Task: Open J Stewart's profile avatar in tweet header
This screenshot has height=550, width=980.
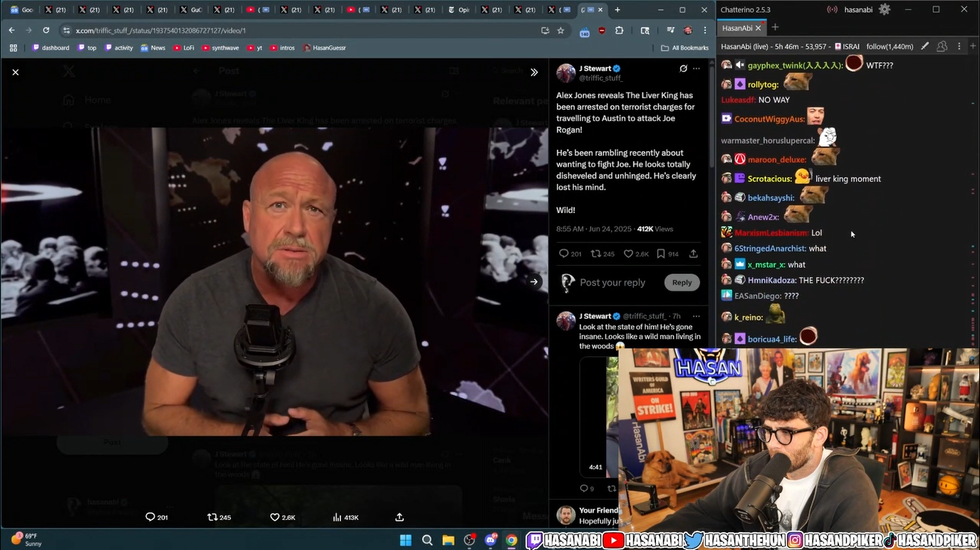Action: 566,73
